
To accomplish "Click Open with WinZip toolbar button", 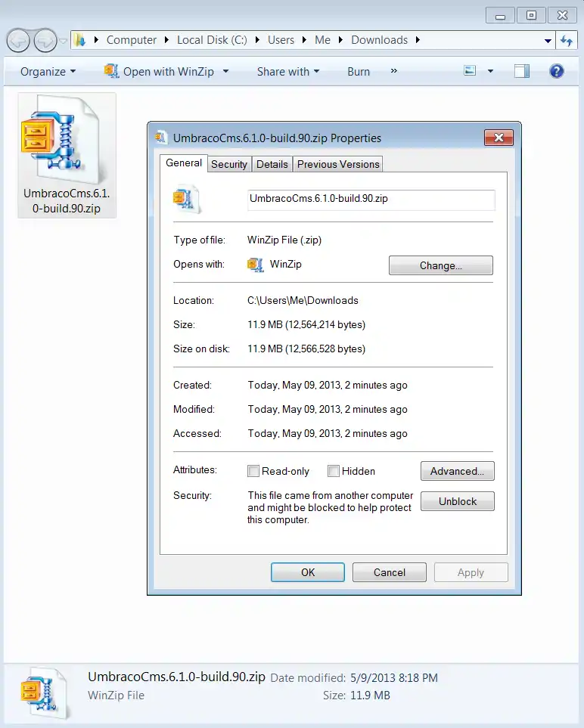I will (160, 72).
